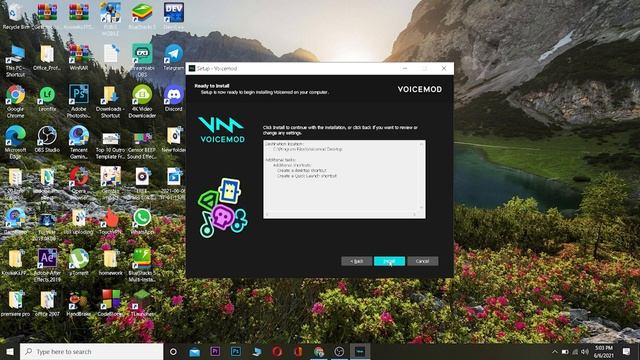640x360 pixels.
Task: Open Opera browser from taskbar
Action: (277, 351)
